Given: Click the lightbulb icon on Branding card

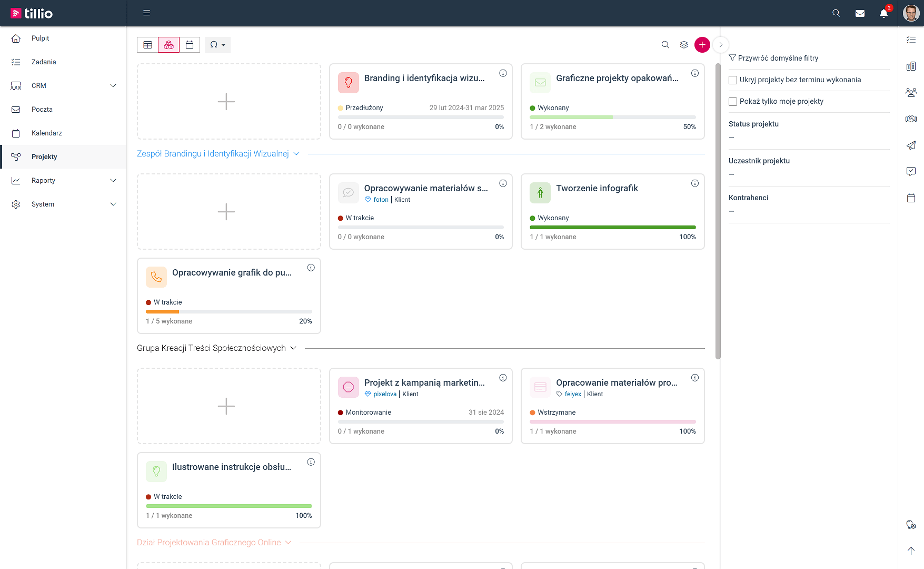Looking at the screenshot, I should [348, 83].
